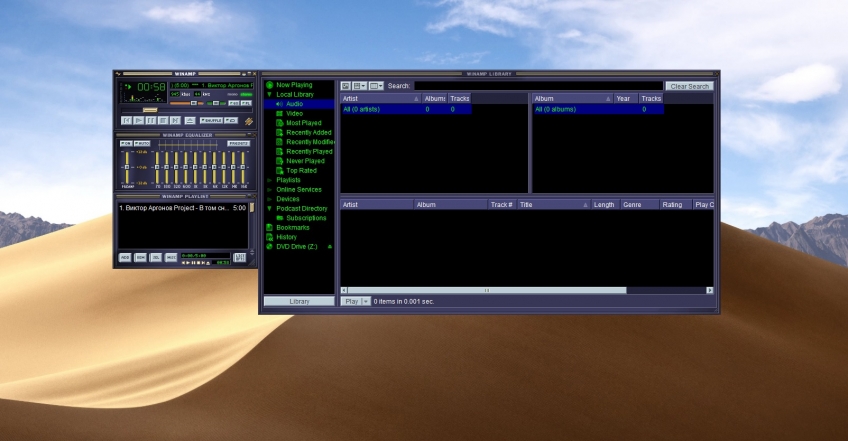Open the equalizer Presets menu
This screenshot has height=441, width=848.
click(238, 143)
